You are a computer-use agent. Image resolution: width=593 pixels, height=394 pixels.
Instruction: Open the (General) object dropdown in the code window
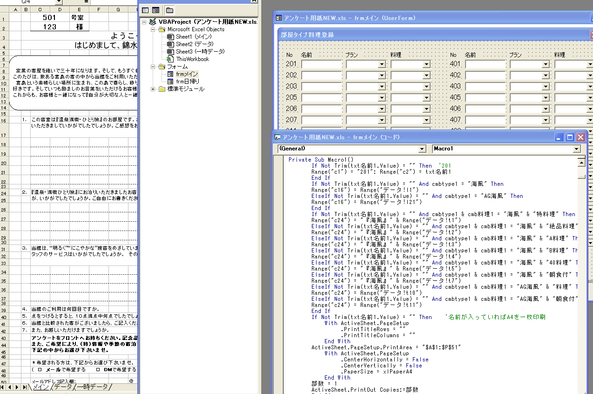point(422,149)
